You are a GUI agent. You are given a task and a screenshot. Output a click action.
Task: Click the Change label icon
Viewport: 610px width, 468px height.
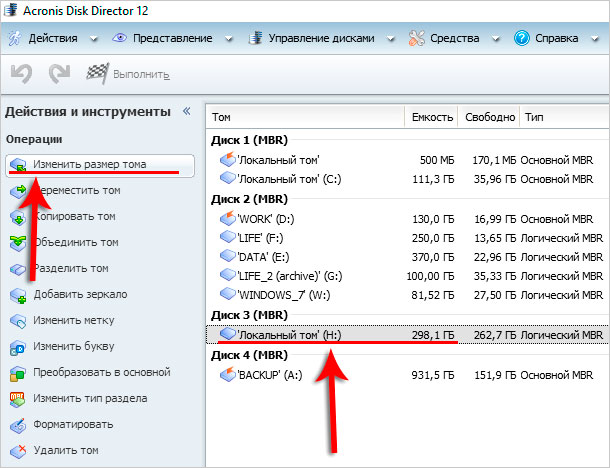[18, 321]
